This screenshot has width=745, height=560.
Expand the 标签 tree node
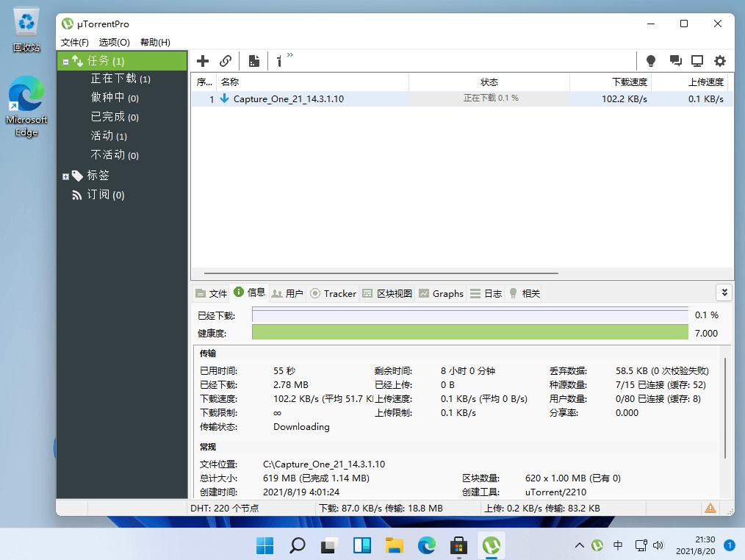point(65,177)
